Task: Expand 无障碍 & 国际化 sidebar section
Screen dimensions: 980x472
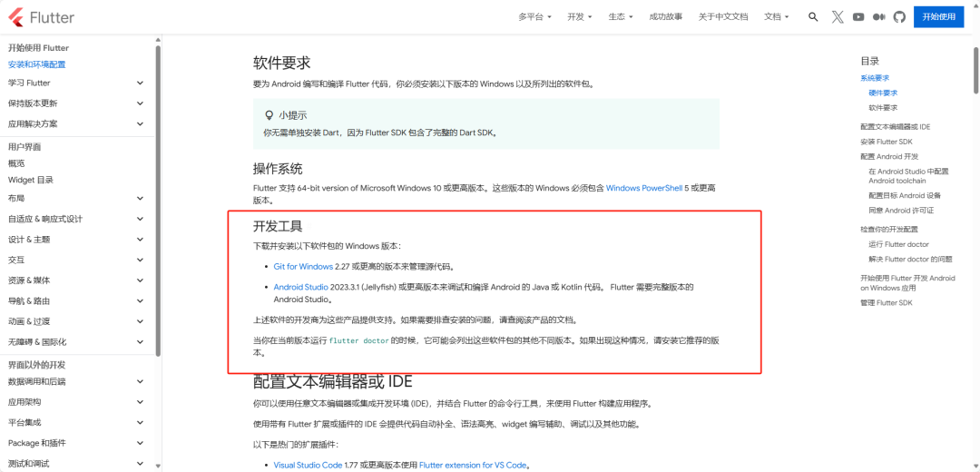Action: pyautogui.click(x=75, y=342)
